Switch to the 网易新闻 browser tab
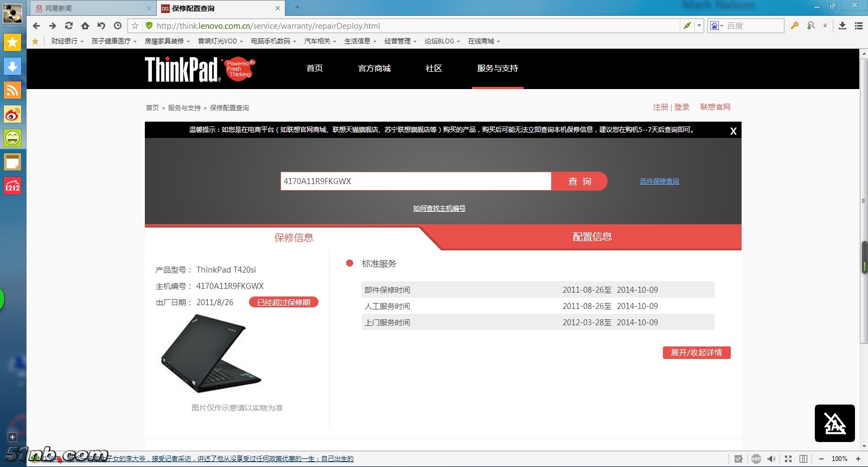The height and width of the screenshot is (467, 868). coord(92,8)
